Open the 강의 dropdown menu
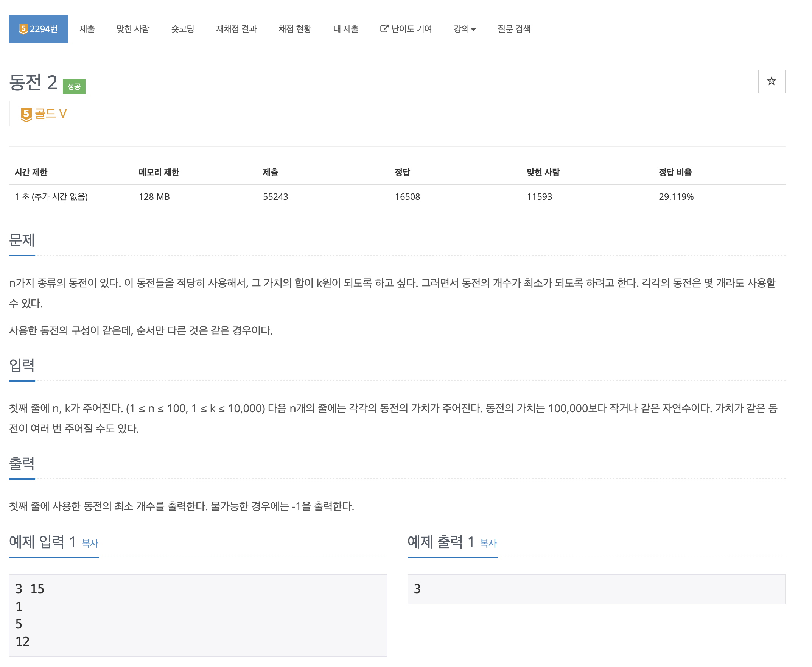This screenshot has height=667, width=812. 465,28
